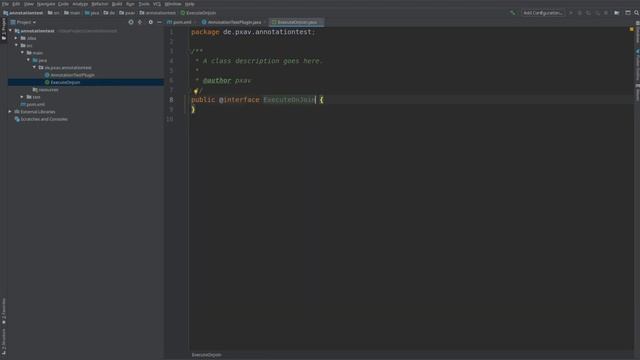Collapse all nodes in Project panel
The width and height of the screenshot is (640, 360).
click(x=140, y=22)
